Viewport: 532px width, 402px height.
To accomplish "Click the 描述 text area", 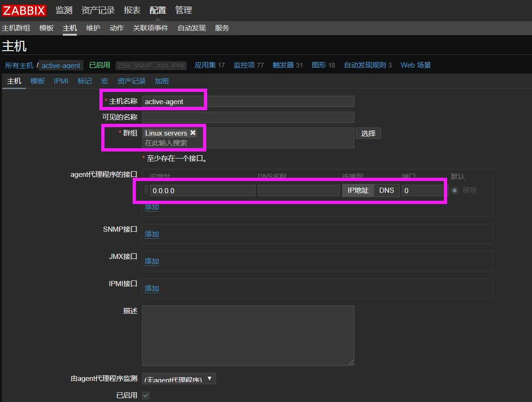I will pyautogui.click(x=248, y=335).
